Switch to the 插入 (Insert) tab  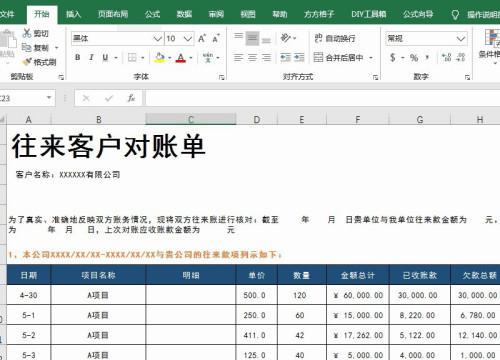click(73, 14)
